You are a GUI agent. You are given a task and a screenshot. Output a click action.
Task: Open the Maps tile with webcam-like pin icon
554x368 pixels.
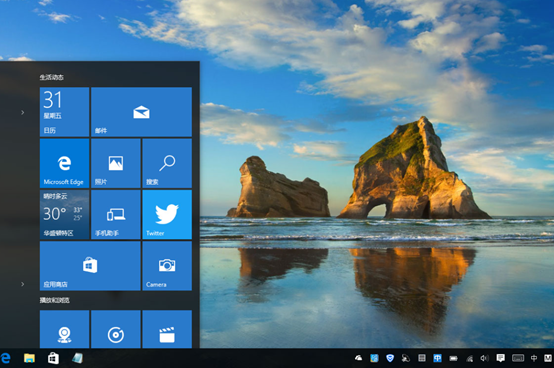pos(64,329)
